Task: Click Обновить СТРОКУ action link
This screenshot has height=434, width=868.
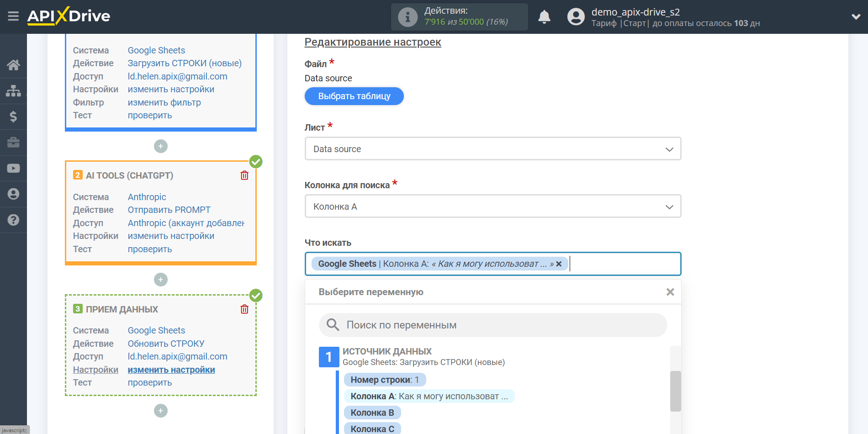Action: coord(166,344)
